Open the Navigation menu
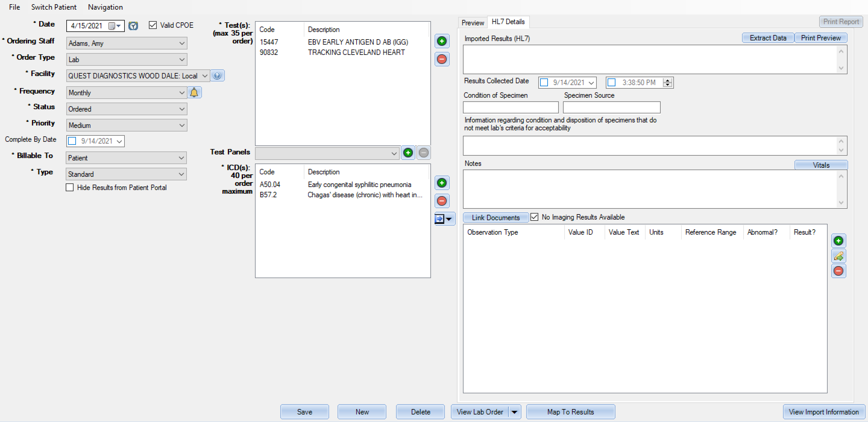Viewport: 868px width, 422px height. [105, 7]
